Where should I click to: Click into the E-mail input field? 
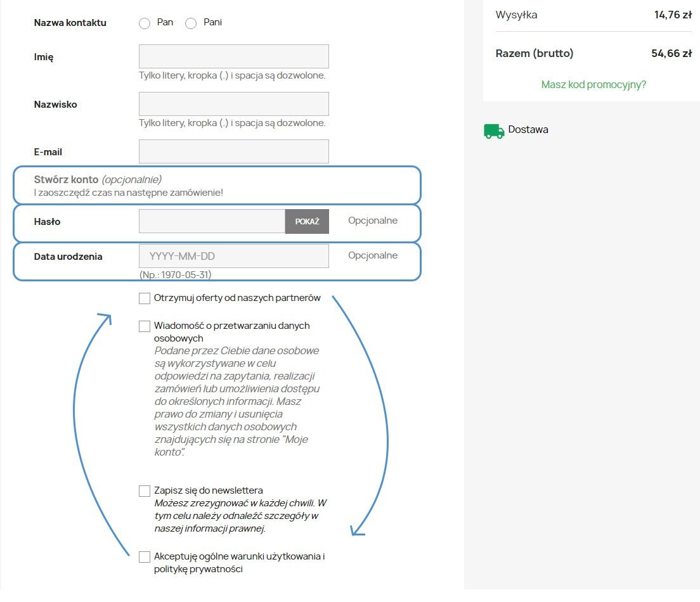pyautogui.click(x=233, y=151)
